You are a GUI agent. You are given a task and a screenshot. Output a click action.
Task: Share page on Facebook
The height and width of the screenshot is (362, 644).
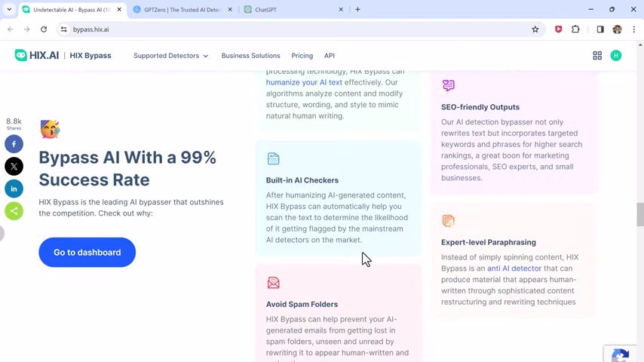click(14, 144)
